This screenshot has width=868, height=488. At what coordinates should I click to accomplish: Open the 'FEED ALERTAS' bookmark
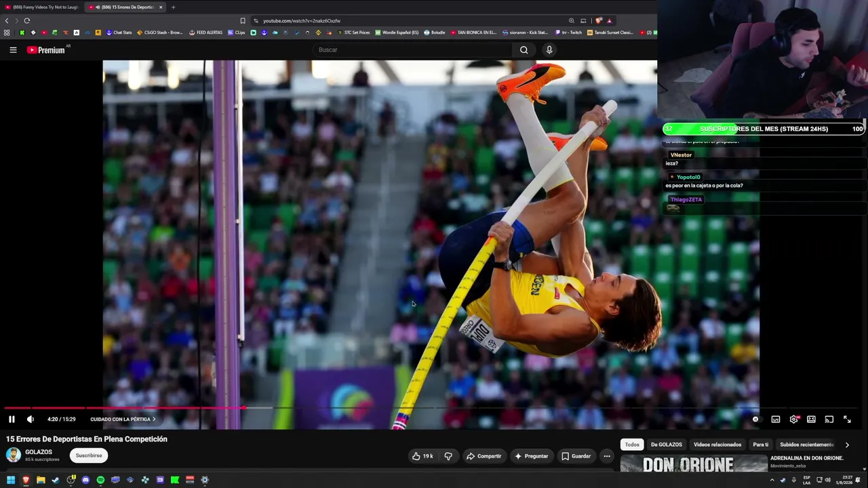pos(205,33)
